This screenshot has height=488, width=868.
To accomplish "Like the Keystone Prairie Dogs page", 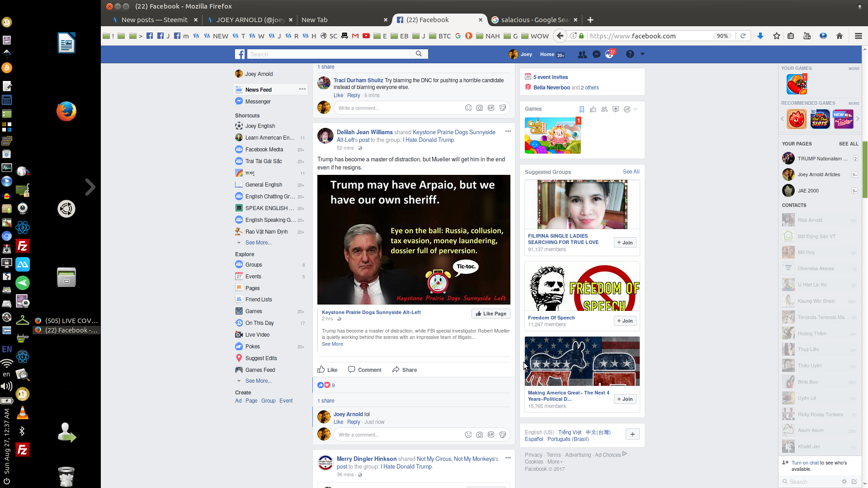I will pos(491,314).
